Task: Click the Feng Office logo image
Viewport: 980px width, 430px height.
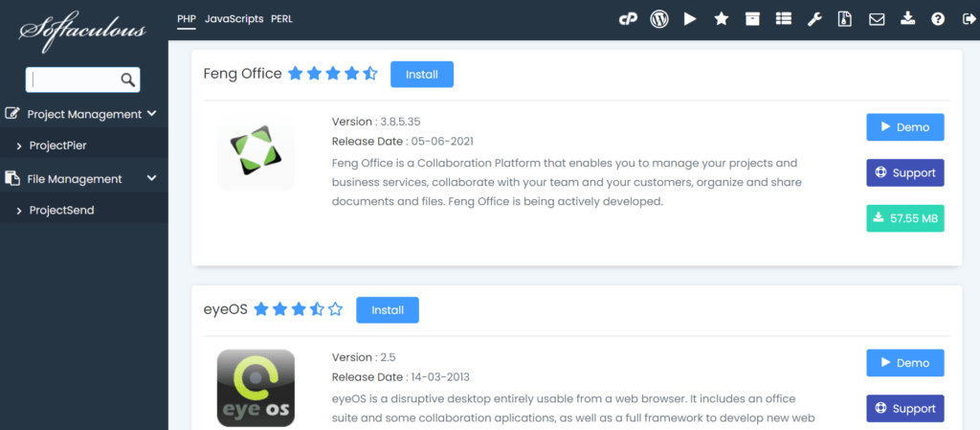Action: point(256,150)
